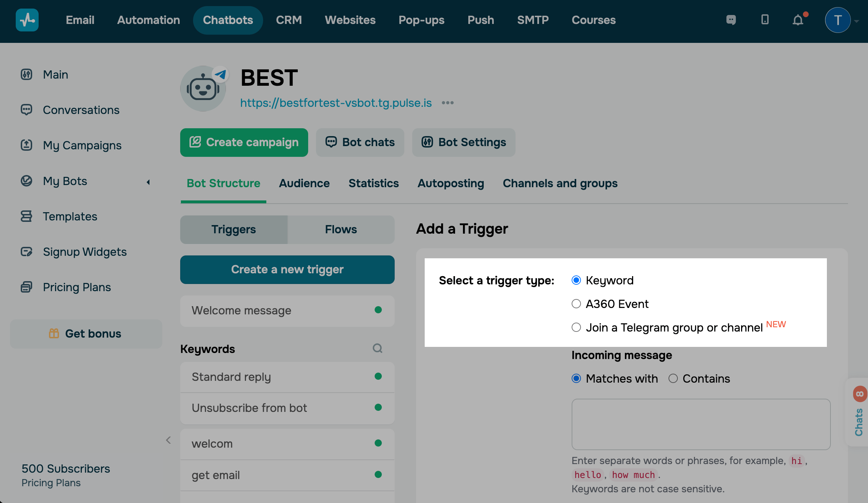This screenshot has height=503, width=868.
Task: Expand the My Bots sidebar arrow
Action: 148,182
